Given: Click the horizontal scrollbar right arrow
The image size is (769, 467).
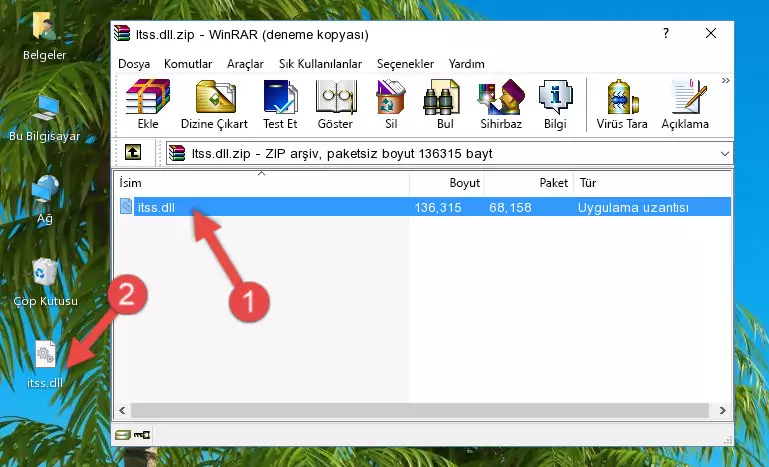Looking at the screenshot, I should [x=722, y=410].
